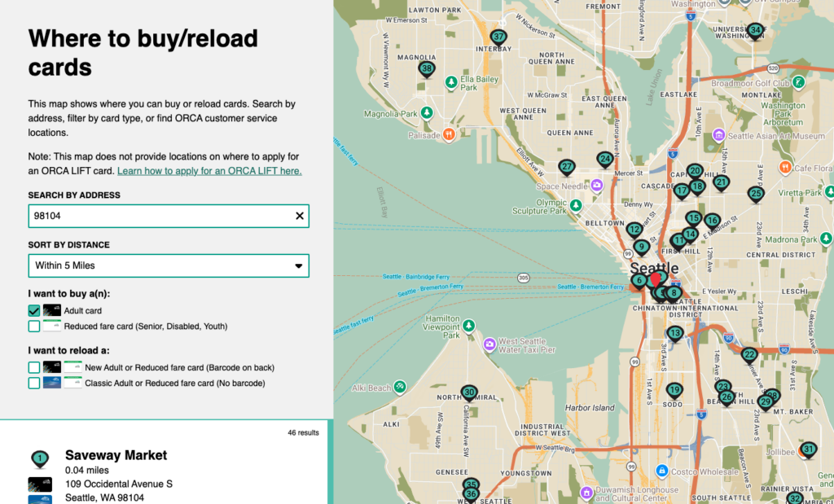Open map marker 19 in SODO
Screen dimensions: 834x504
(674, 391)
